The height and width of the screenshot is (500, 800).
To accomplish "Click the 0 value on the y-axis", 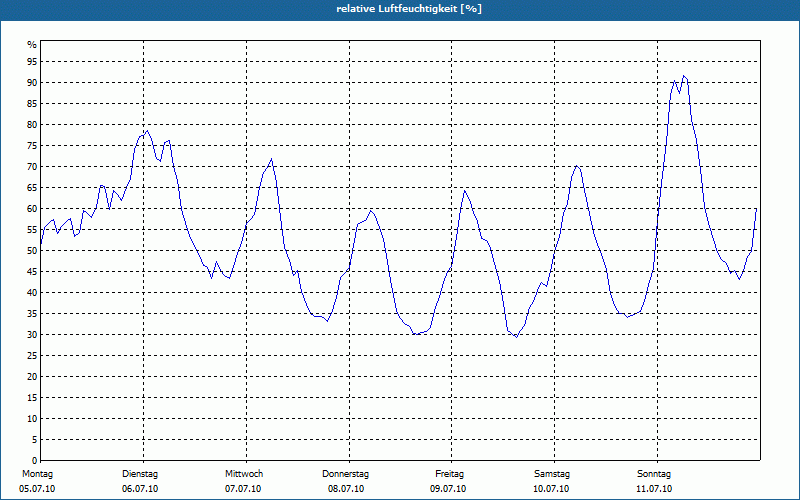I will (35, 461).
